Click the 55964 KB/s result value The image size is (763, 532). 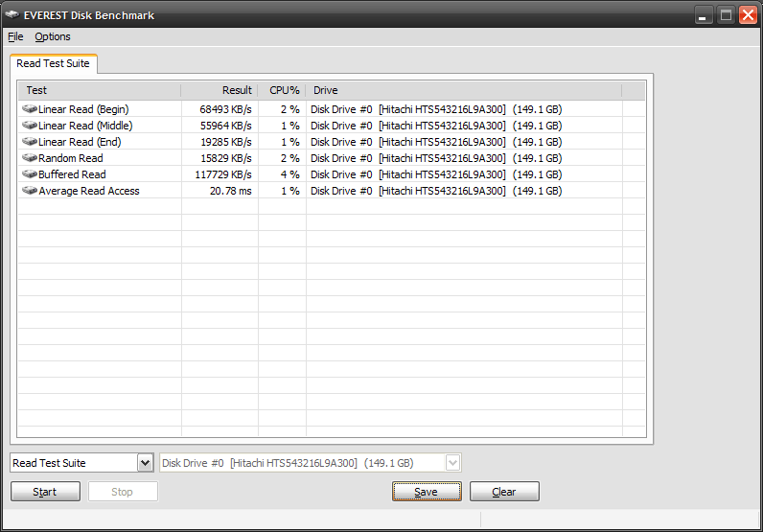226,126
